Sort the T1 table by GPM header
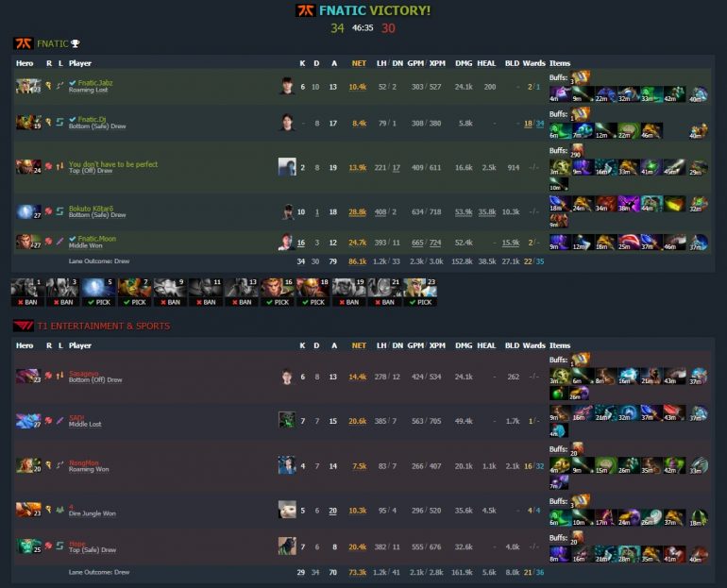727x588 pixels. click(415, 345)
